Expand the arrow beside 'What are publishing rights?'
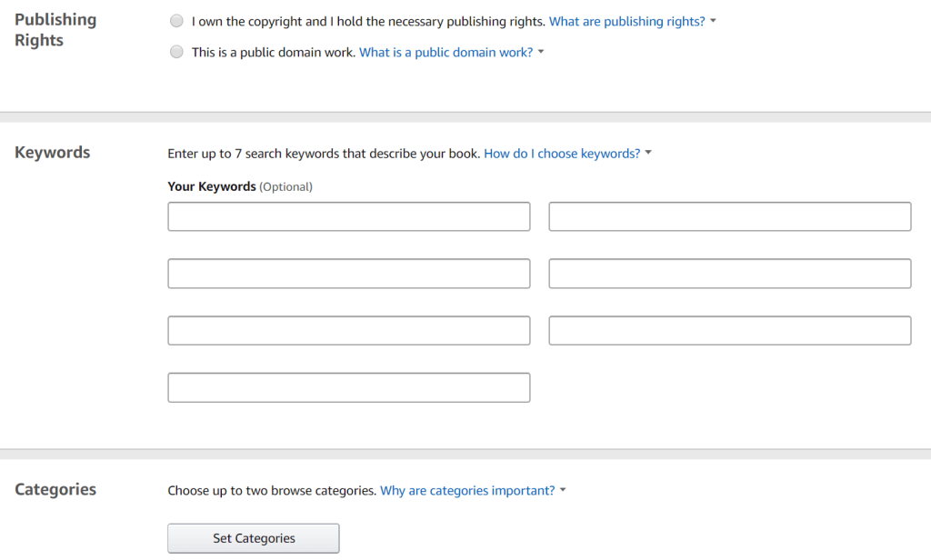This screenshot has width=931, height=560. 714,21
